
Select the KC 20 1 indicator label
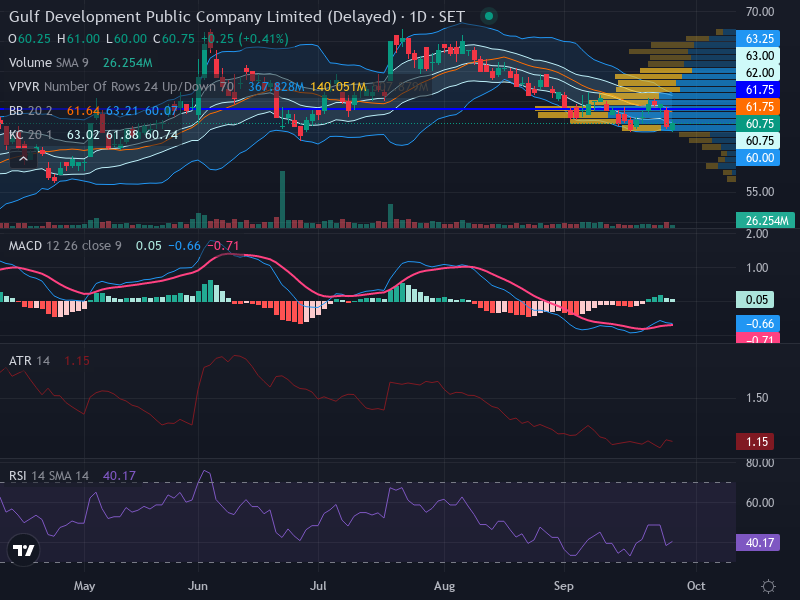coord(30,135)
